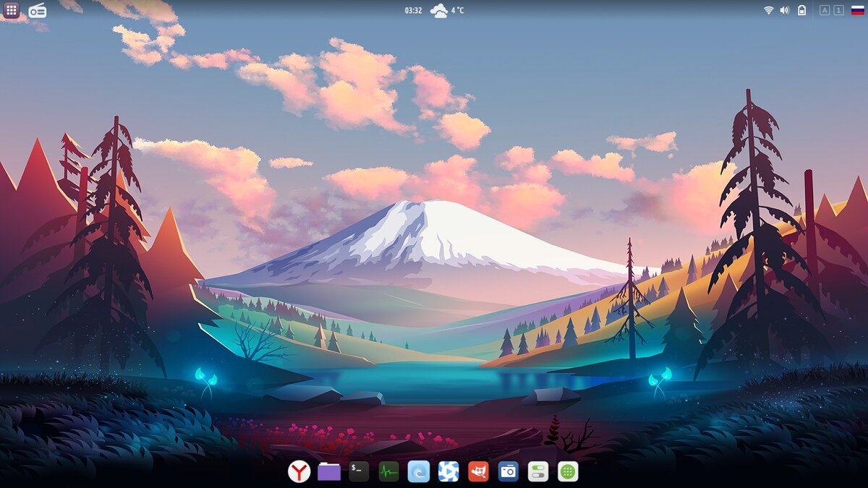Open the screenshot camera tool
The height and width of the screenshot is (488, 868).
pyautogui.click(x=509, y=471)
